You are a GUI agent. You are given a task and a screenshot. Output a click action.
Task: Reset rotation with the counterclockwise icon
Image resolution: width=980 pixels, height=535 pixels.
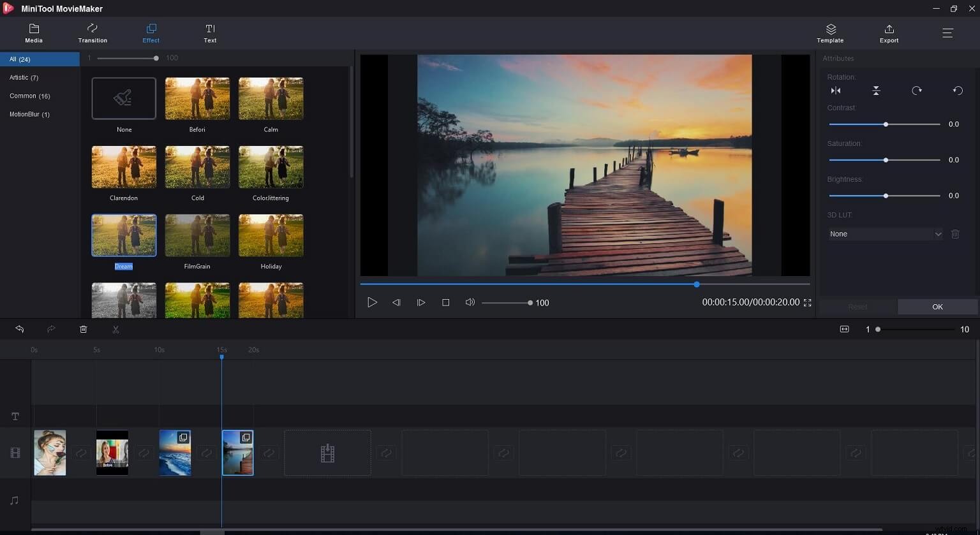click(x=957, y=90)
